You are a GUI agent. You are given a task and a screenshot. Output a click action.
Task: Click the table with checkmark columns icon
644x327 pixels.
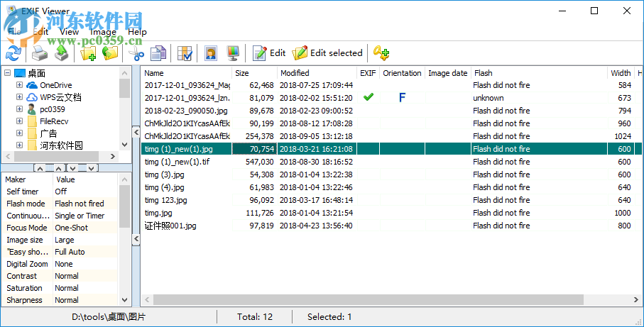(x=185, y=53)
